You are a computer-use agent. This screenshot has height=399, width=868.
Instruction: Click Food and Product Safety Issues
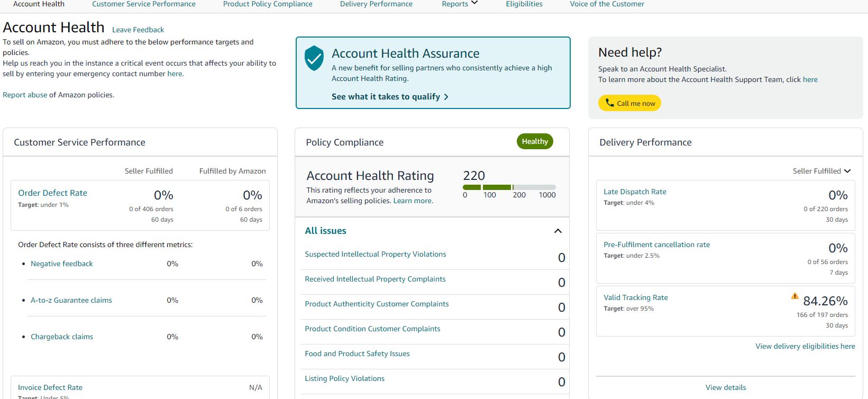click(357, 353)
